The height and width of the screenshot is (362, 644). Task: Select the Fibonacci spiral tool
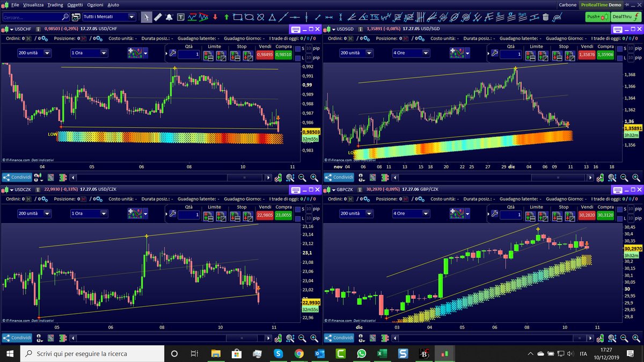point(466,17)
